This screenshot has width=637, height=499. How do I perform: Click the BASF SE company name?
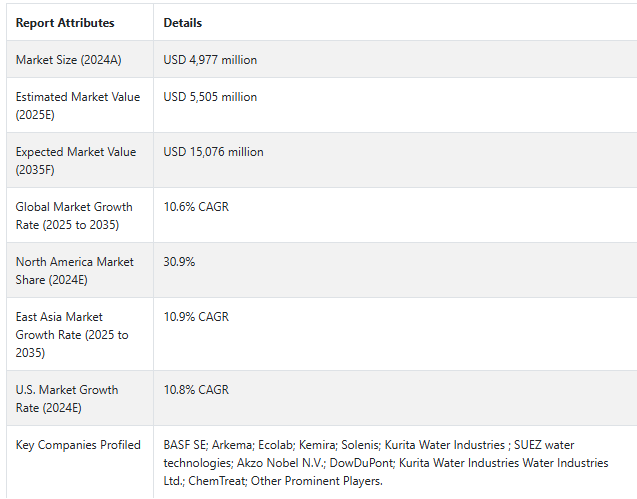coord(185,445)
